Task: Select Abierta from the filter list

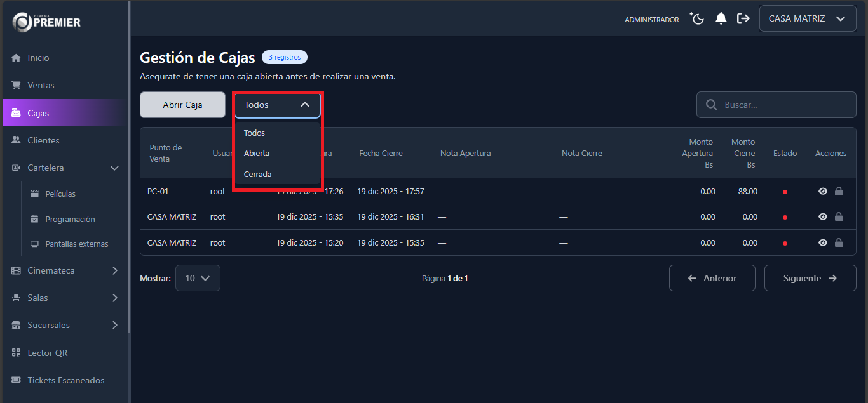Action: point(257,154)
